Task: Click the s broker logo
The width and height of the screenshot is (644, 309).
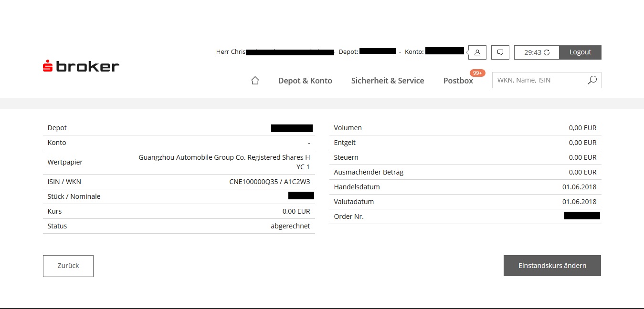Action: (80, 65)
